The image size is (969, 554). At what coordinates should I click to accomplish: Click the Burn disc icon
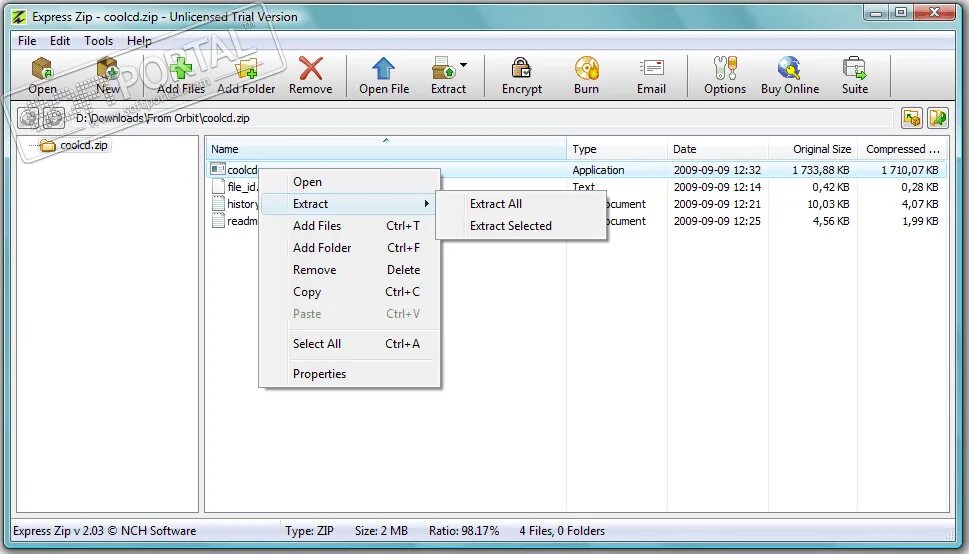click(586, 69)
